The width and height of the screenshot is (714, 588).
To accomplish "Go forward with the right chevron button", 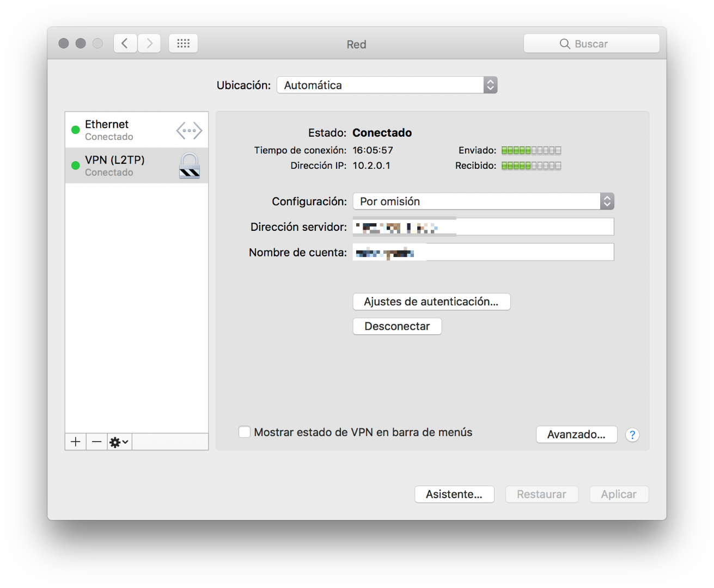I will [x=149, y=44].
